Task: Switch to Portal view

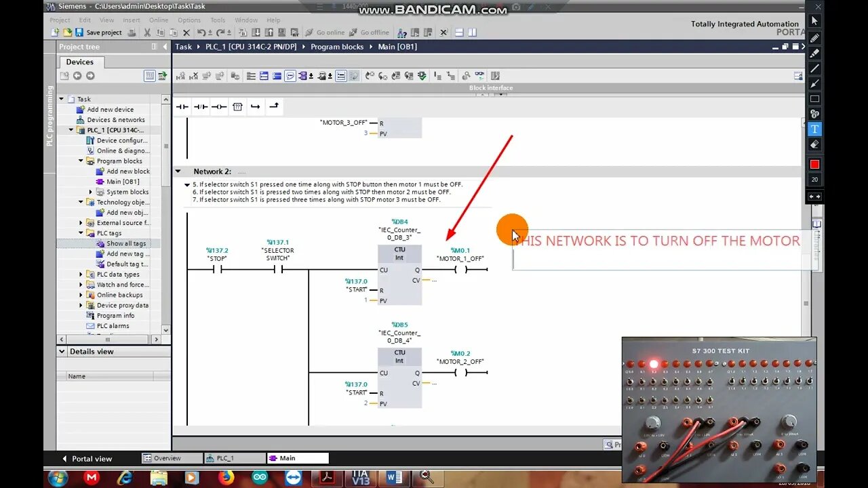Action: point(87,459)
